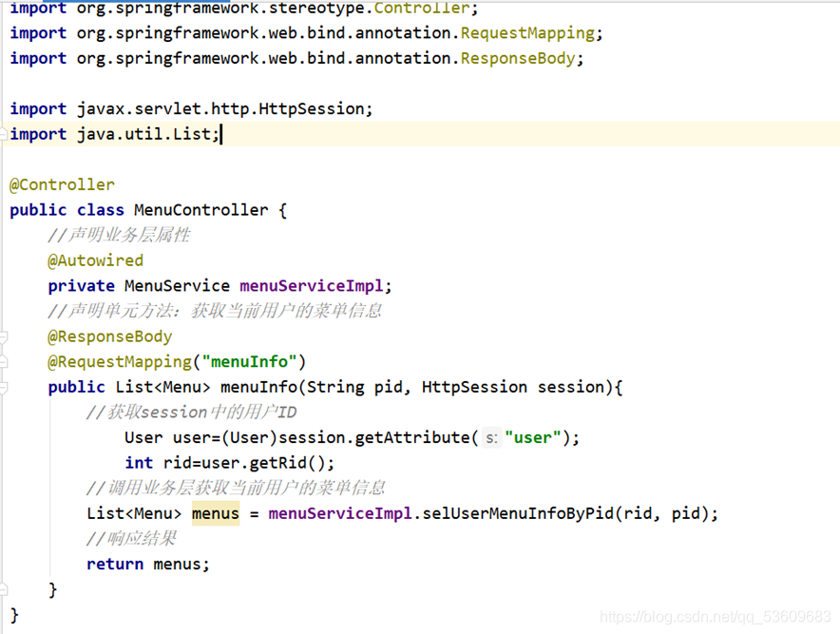Click menus in the return statement

tap(177, 565)
